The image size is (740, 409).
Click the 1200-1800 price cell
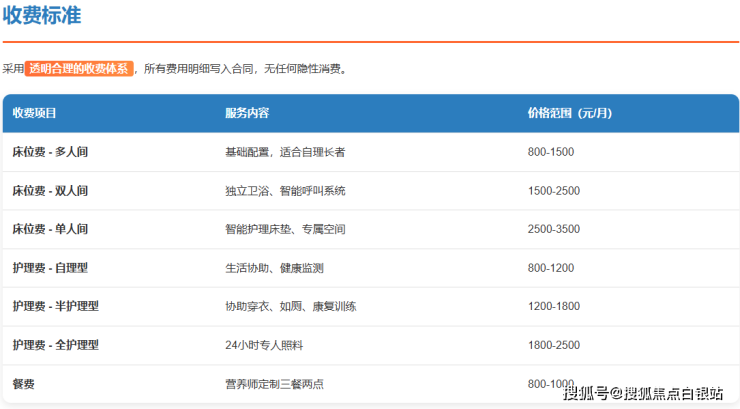click(x=553, y=306)
